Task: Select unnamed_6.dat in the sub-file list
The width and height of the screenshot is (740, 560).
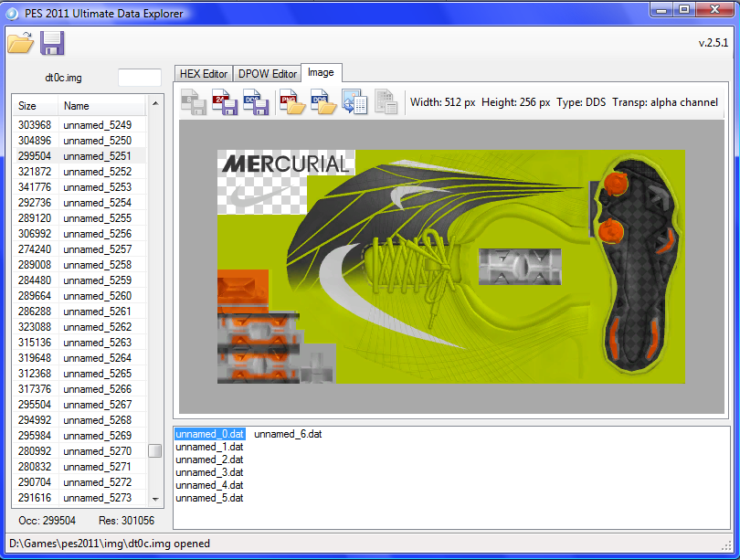Action: click(x=288, y=434)
